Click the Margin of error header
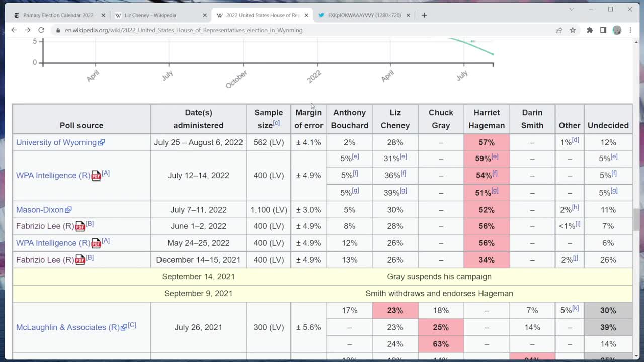 click(308, 119)
